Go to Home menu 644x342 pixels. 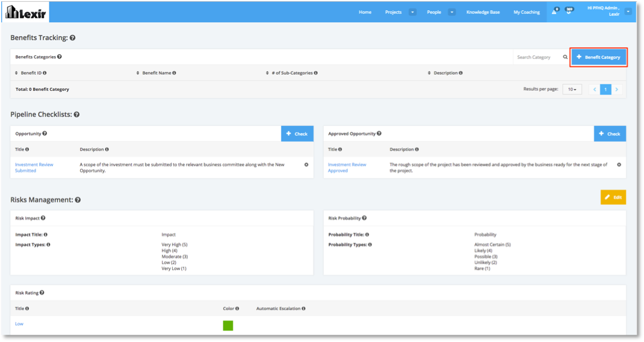click(365, 12)
